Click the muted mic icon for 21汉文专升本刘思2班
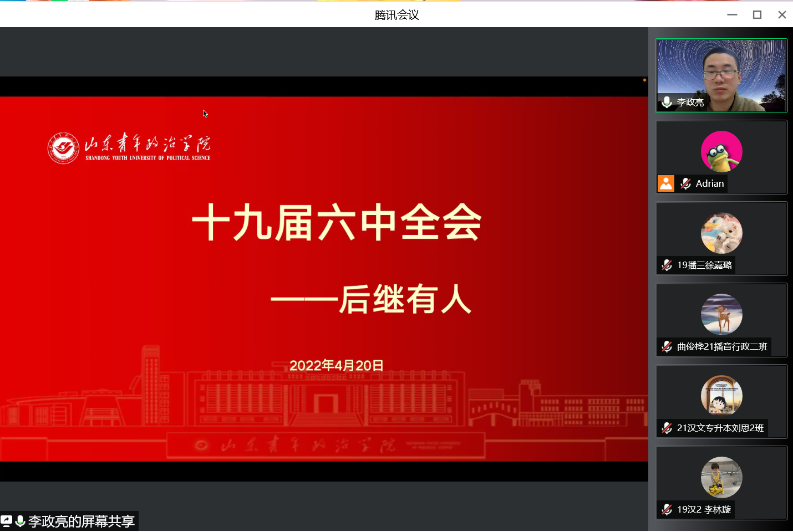Image resolution: width=793 pixels, height=532 pixels. pos(667,428)
